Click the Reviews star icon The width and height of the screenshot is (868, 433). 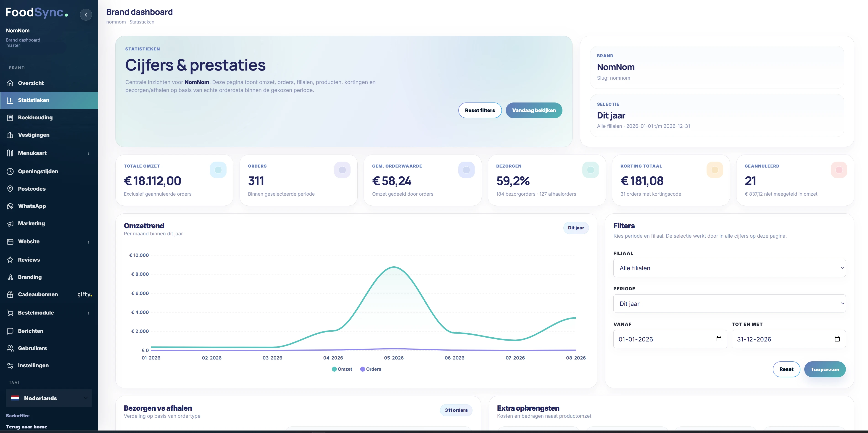click(x=11, y=260)
